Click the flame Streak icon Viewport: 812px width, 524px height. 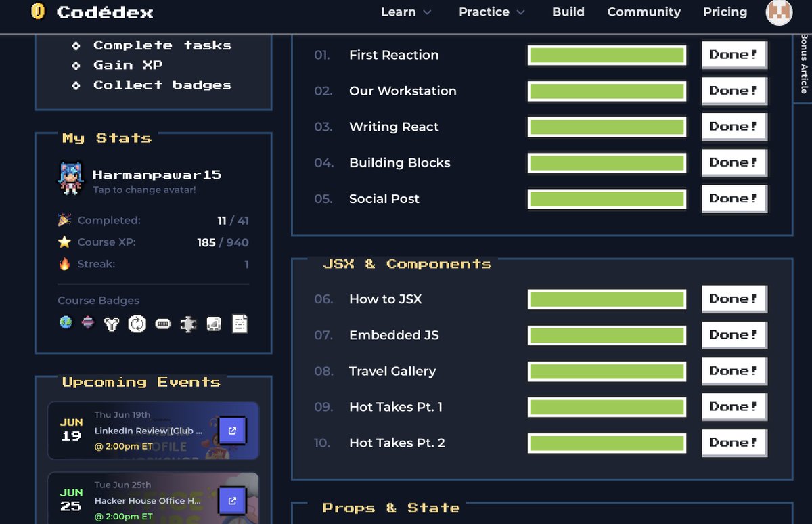[65, 264]
